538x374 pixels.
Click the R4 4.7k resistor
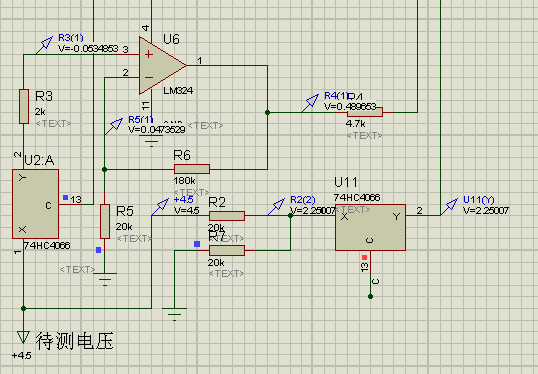(365, 112)
